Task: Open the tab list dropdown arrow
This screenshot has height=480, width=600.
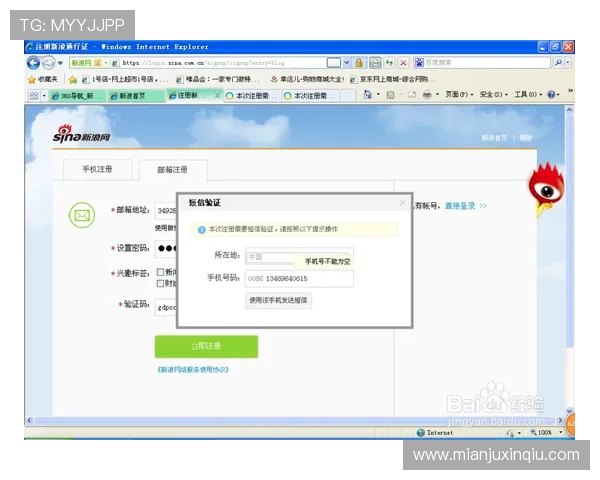Action: coord(44,96)
